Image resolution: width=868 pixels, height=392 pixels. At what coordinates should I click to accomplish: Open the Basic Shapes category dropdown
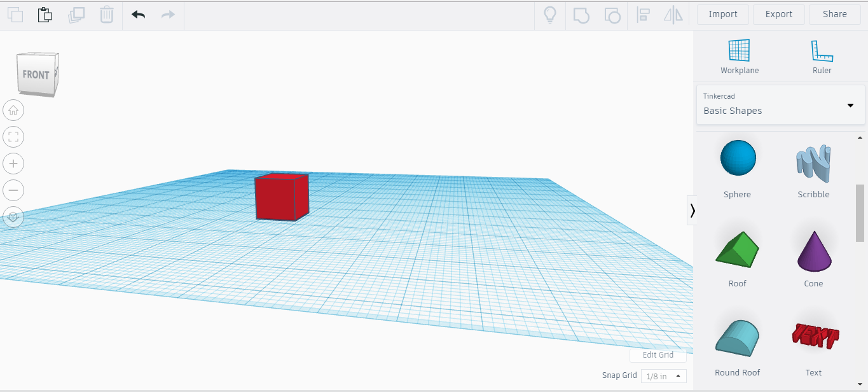coord(781,105)
